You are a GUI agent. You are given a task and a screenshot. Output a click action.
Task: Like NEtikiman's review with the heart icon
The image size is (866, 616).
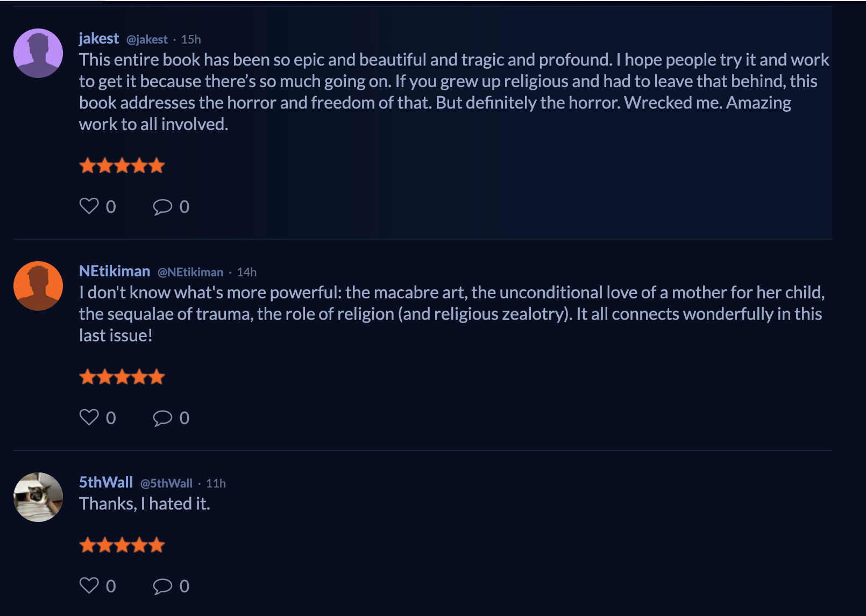pos(89,418)
